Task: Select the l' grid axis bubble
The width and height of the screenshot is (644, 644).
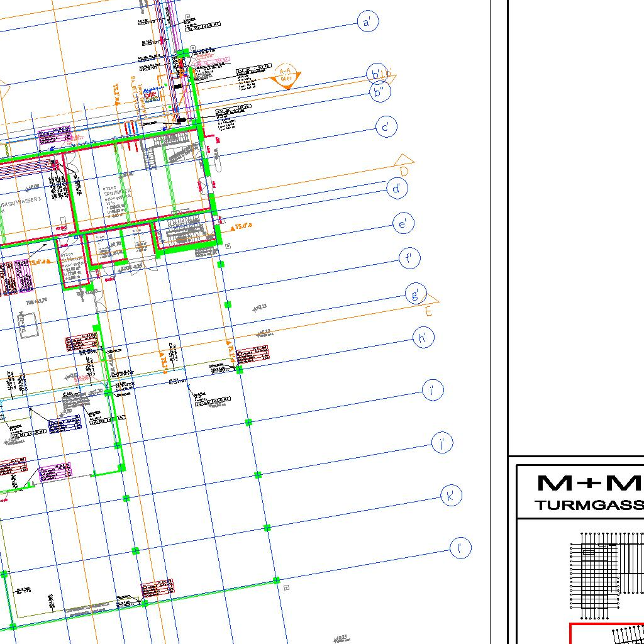Action: point(460,548)
